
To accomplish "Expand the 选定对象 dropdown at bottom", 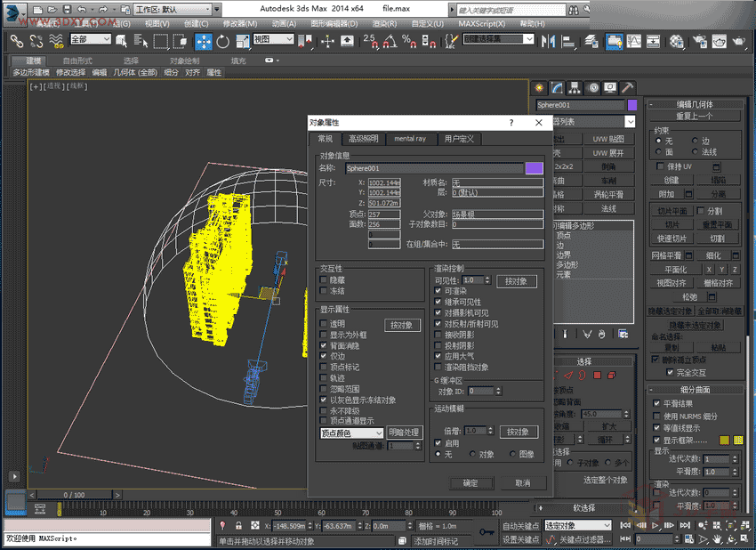I will tap(577, 526).
